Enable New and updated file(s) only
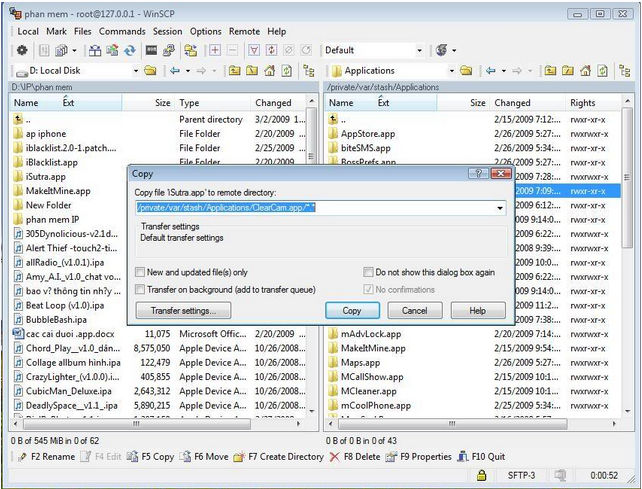642x489 pixels. (x=140, y=272)
